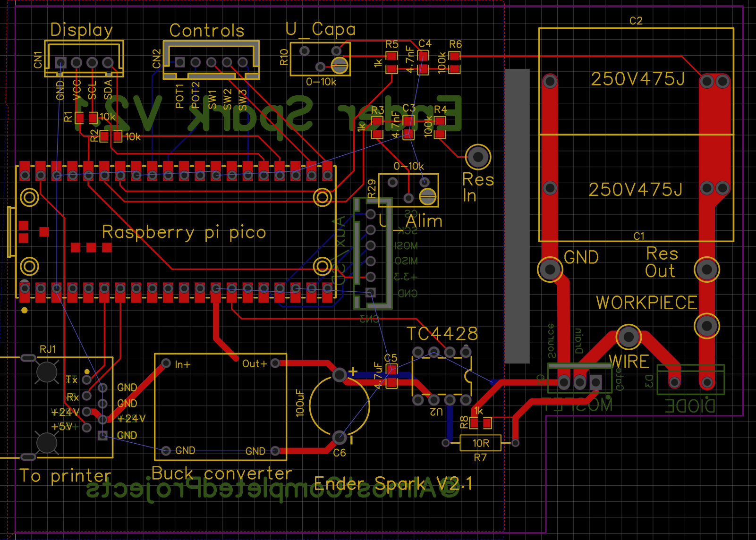Click the POT1 pin label
756x540 pixels.
pos(179,96)
